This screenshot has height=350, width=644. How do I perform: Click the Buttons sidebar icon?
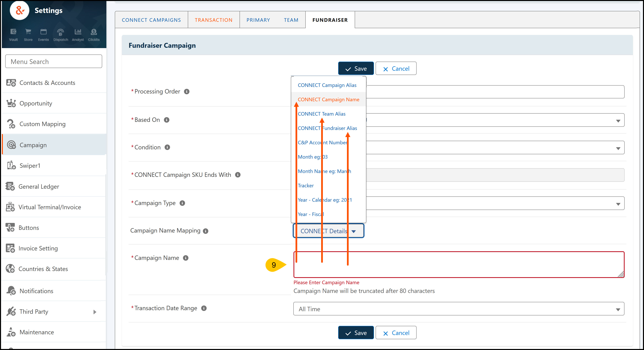10,227
